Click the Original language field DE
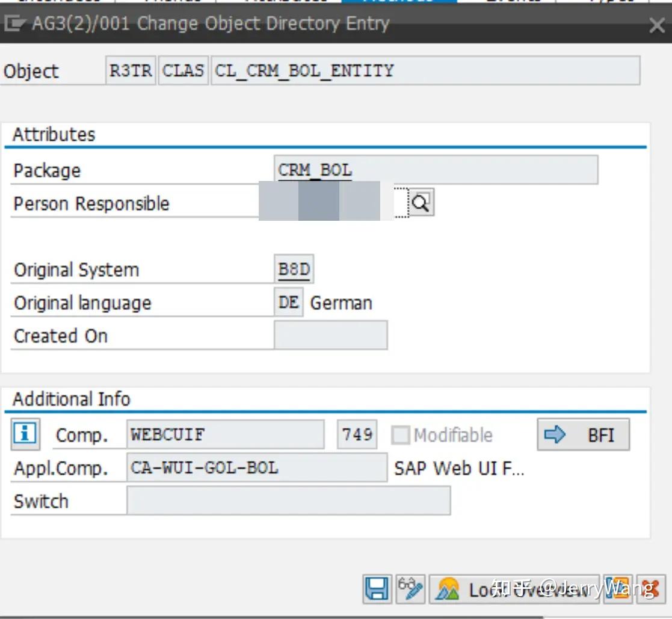 tap(288, 302)
